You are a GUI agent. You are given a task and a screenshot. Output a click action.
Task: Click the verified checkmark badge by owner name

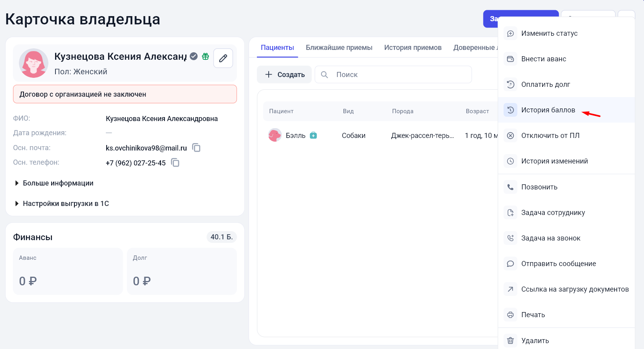(194, 56)
